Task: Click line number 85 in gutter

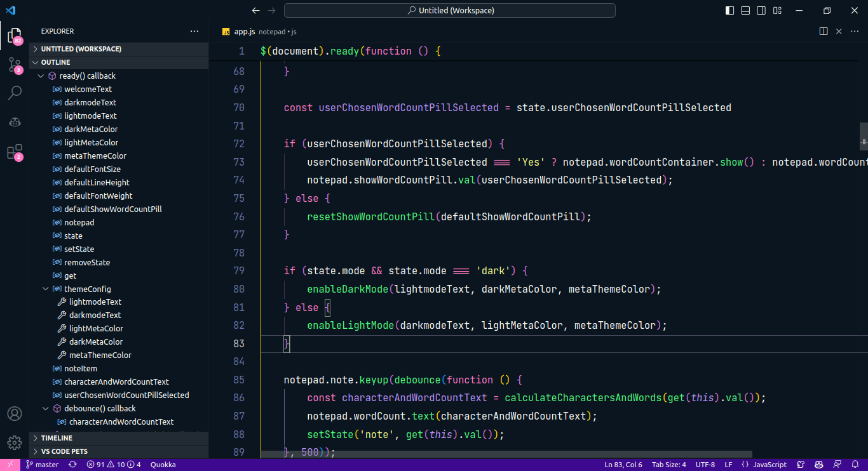Action: point(239,380)
